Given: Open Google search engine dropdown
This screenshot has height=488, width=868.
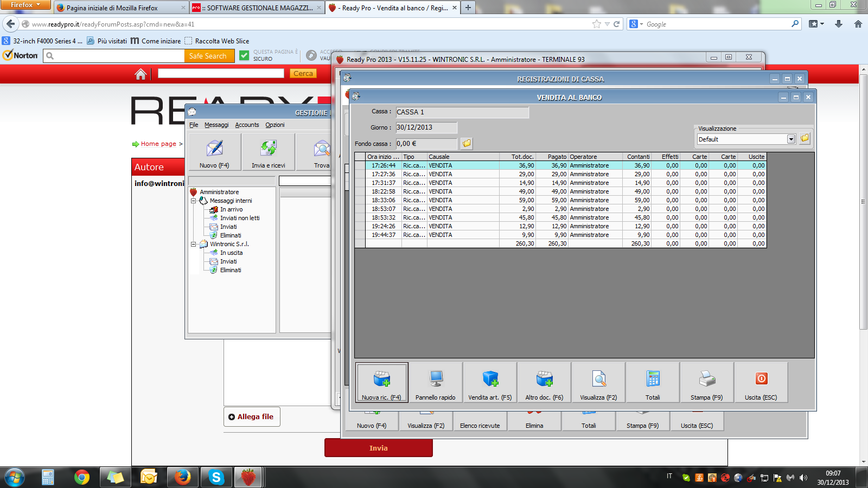Looking at the screenshot, I should 636,24.
